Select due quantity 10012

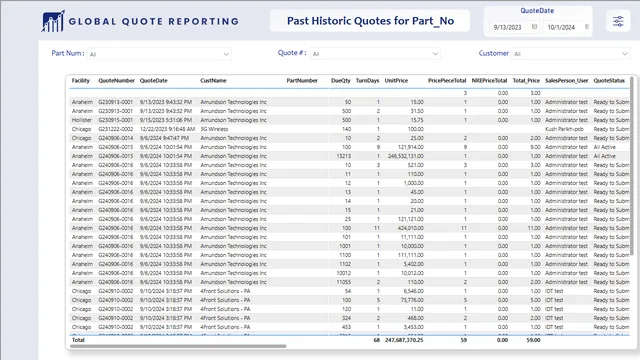(344, 273)
